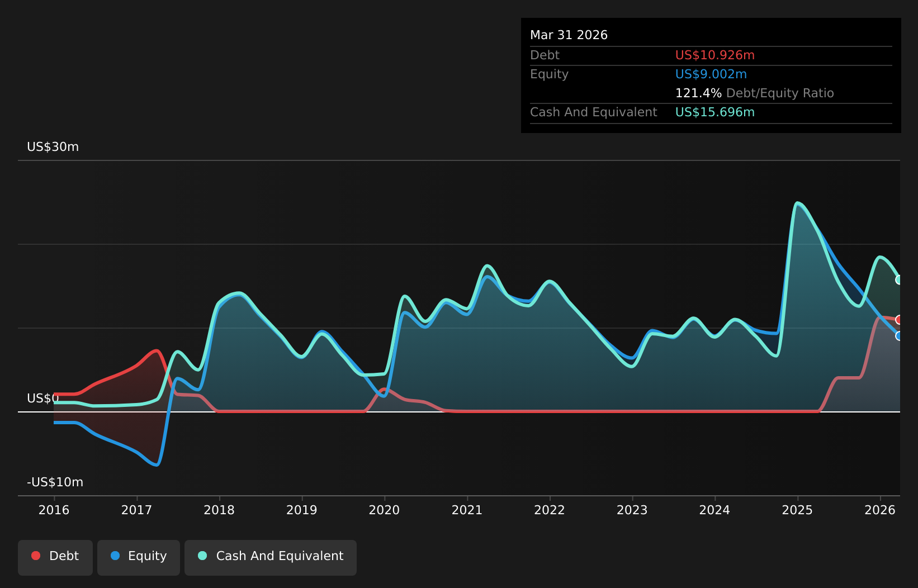Click the Debt value US$10.926m
The width and height of the screenshot is (918, 588).
[715, 55]
